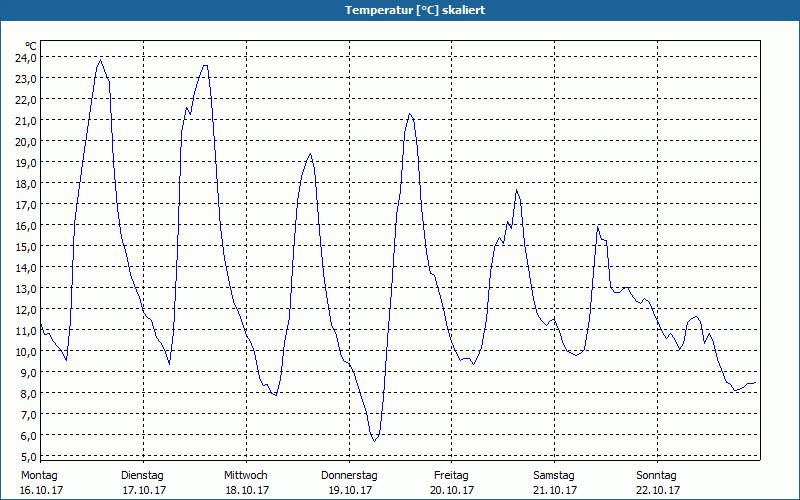Click the 24,0 axis value
Image resolution: width=800 pixels, height=500 pixels.
pyautogui.click(x=26, y=58)
